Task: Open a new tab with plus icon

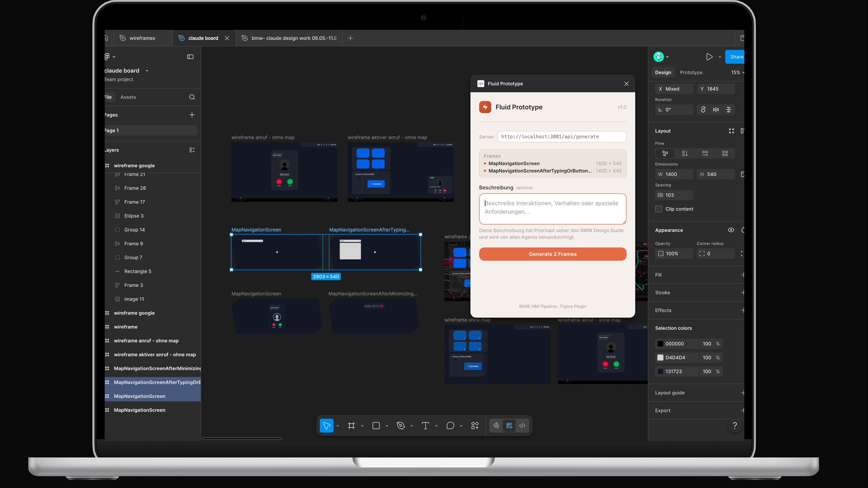Action: pyautogui.click(x=350, y=38)
